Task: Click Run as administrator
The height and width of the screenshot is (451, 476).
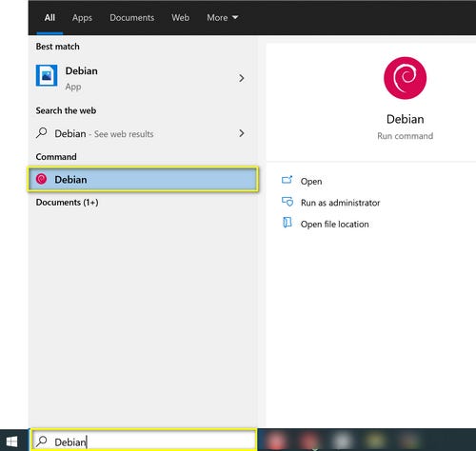Action: [x=340, y=203]
